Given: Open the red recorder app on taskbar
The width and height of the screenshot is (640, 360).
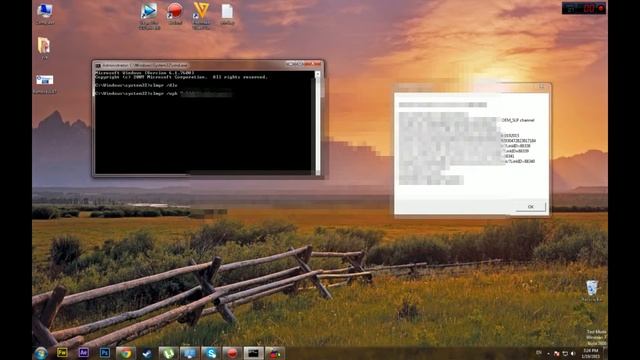Looking at the screenshot, I should (x=232, y=353).
